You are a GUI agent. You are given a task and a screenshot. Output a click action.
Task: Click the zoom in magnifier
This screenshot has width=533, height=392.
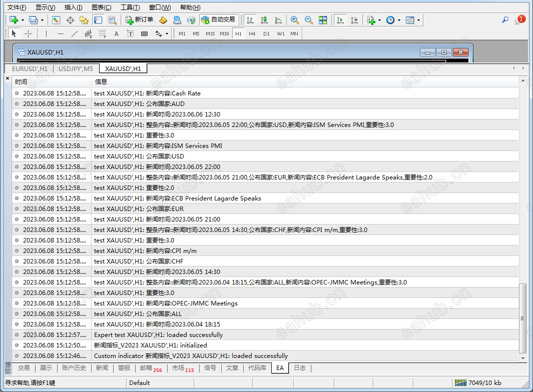[x=295, y=20]
